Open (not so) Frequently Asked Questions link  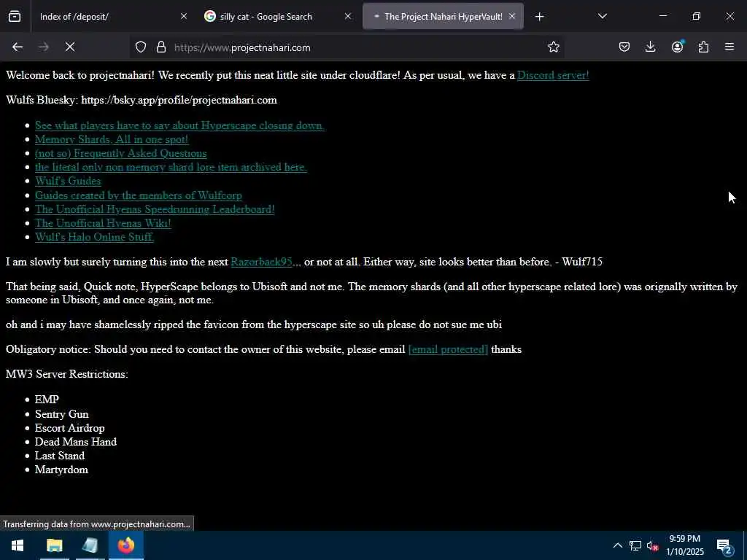point(120,153)
